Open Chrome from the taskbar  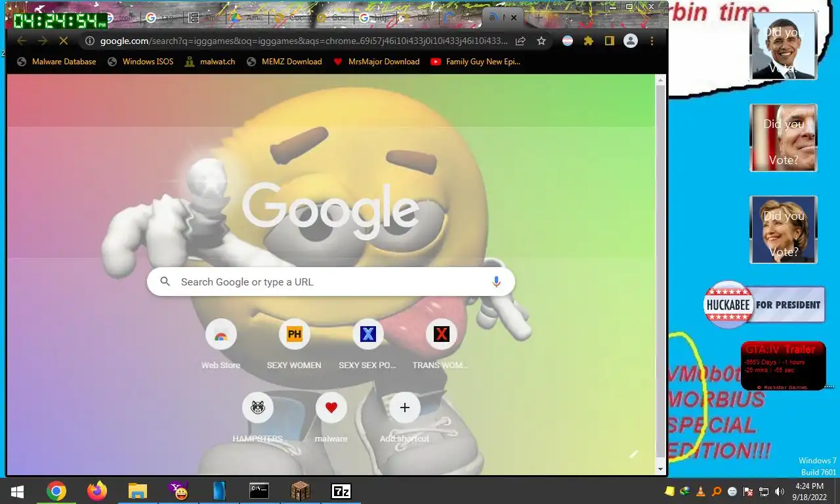pos(56,491)
